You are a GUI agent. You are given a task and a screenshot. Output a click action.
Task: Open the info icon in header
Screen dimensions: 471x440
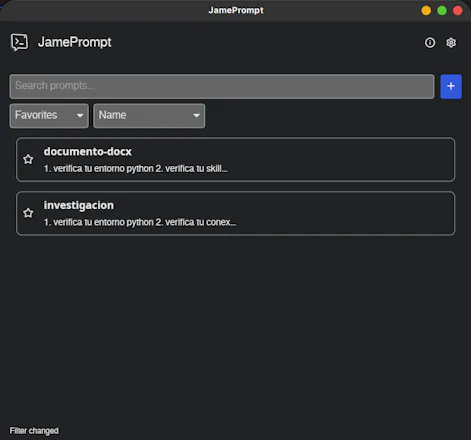[x=430, y=43]
